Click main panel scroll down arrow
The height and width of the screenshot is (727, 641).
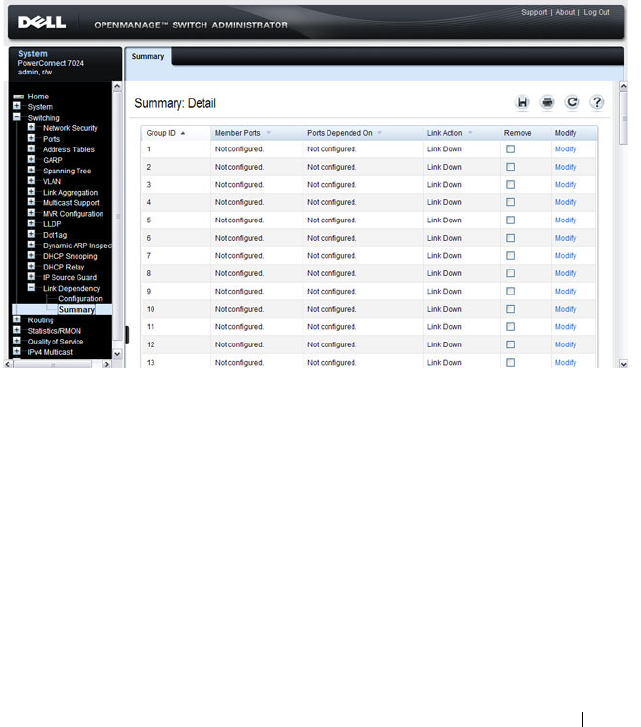(623, 364)
